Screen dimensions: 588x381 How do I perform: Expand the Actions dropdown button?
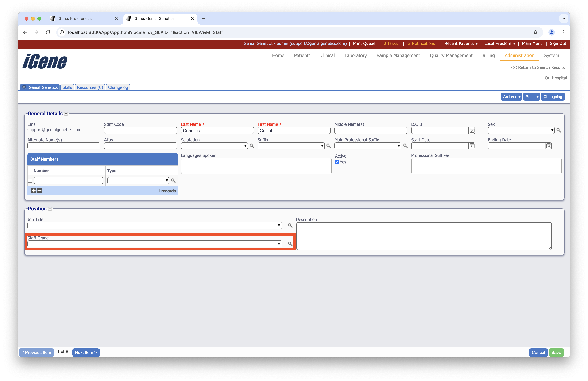[x=511, y=97]
